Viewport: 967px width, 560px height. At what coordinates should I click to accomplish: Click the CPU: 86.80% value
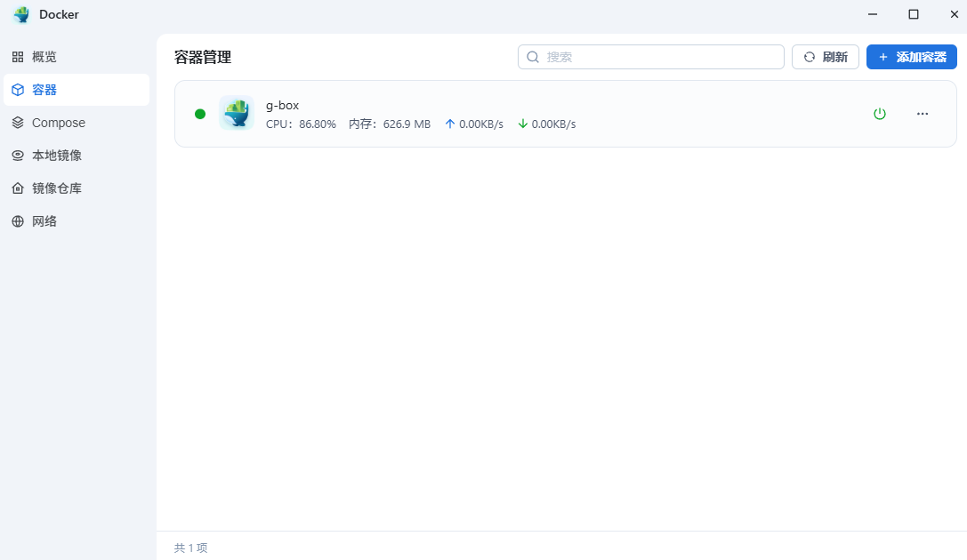pos(301,124)
